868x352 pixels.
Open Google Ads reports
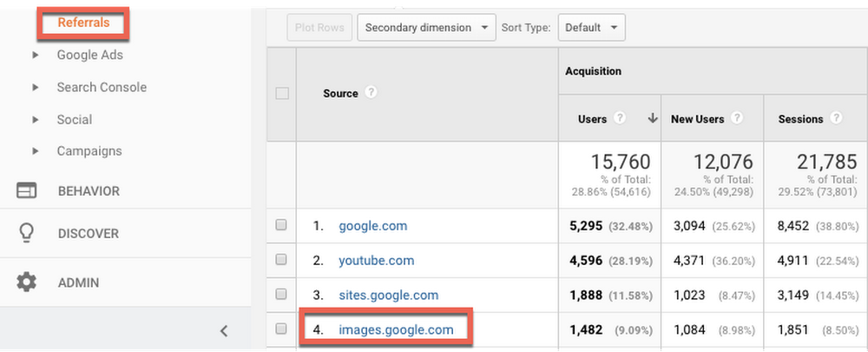coord(89,55)
